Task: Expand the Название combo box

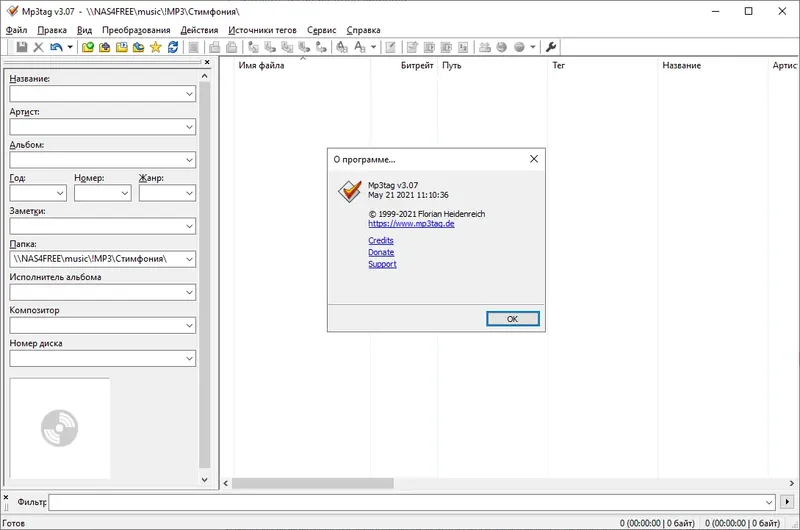Action: pos(189,94)
